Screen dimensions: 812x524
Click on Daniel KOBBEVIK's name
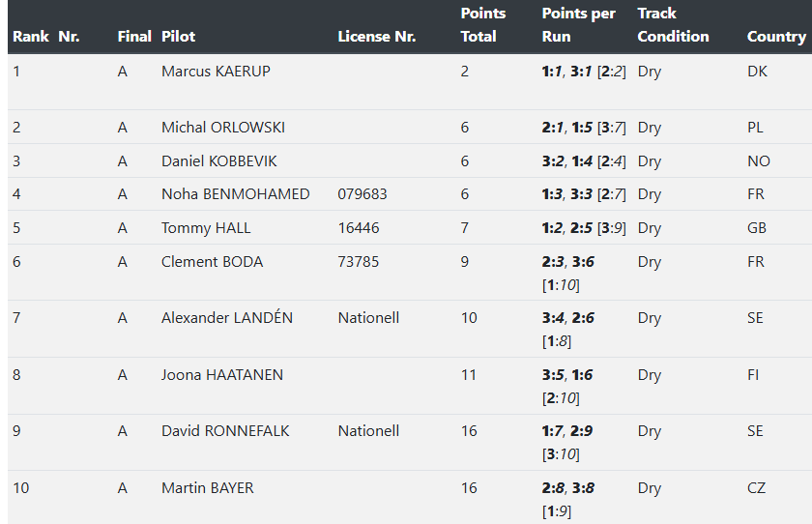coord(218,161)
